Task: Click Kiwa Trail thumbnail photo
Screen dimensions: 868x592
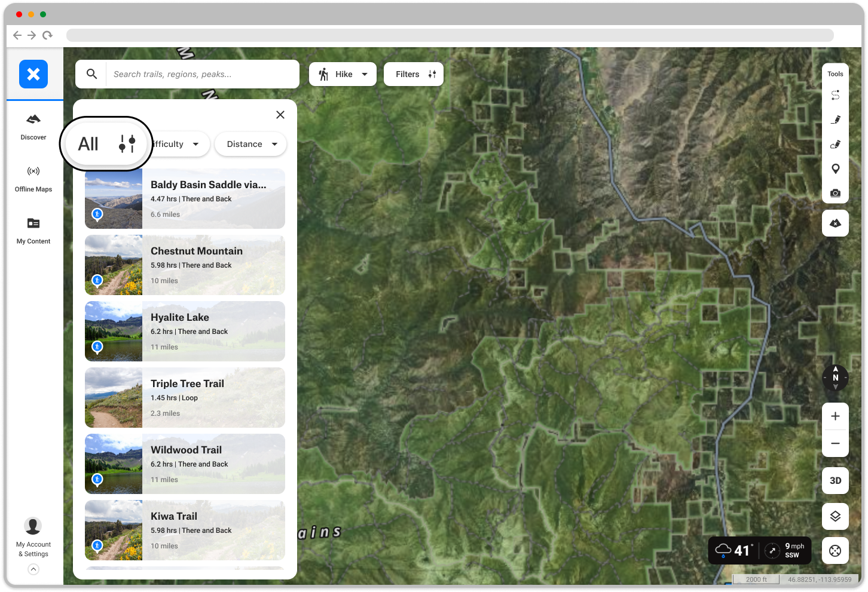Action: tap(114, 530)
